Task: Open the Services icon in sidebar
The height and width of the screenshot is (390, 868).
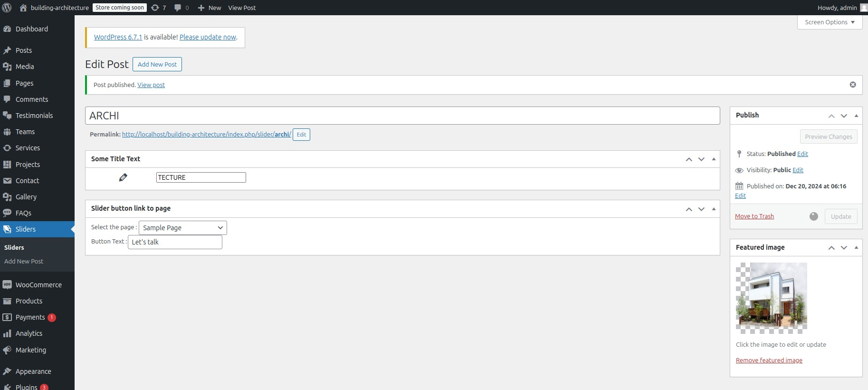Action: pyautogui.click(x=7, y=148)
